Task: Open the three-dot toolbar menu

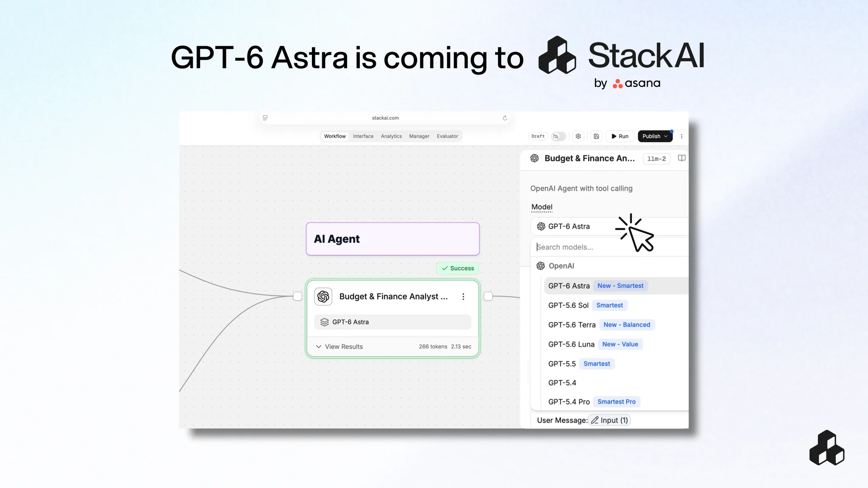Action: 682,136
